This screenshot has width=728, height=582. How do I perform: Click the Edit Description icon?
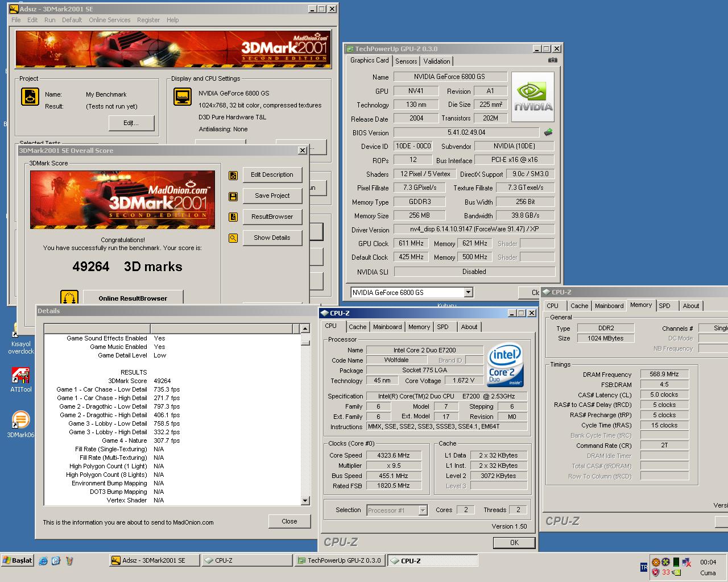[x=233, y=176]
